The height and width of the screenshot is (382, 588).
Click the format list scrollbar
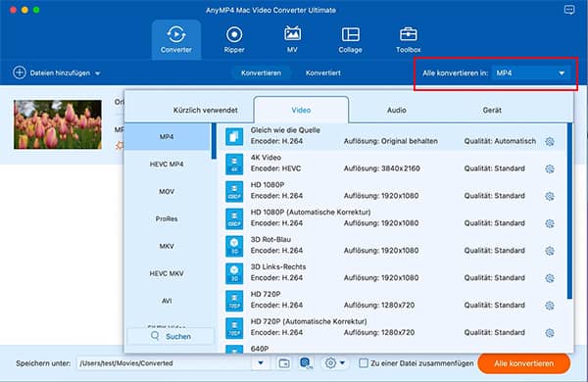point(214,141)
